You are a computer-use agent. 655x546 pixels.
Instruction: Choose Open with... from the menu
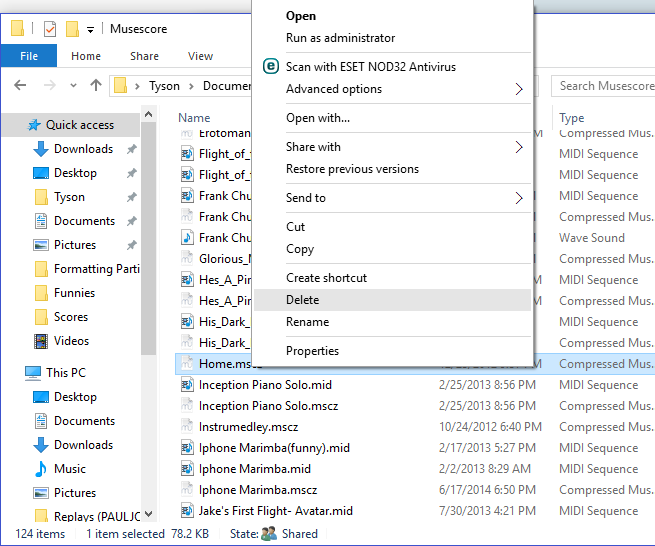point(392,118)
